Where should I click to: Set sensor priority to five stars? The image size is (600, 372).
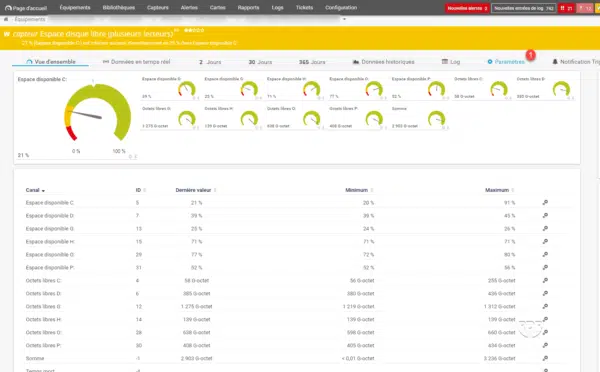202,30
